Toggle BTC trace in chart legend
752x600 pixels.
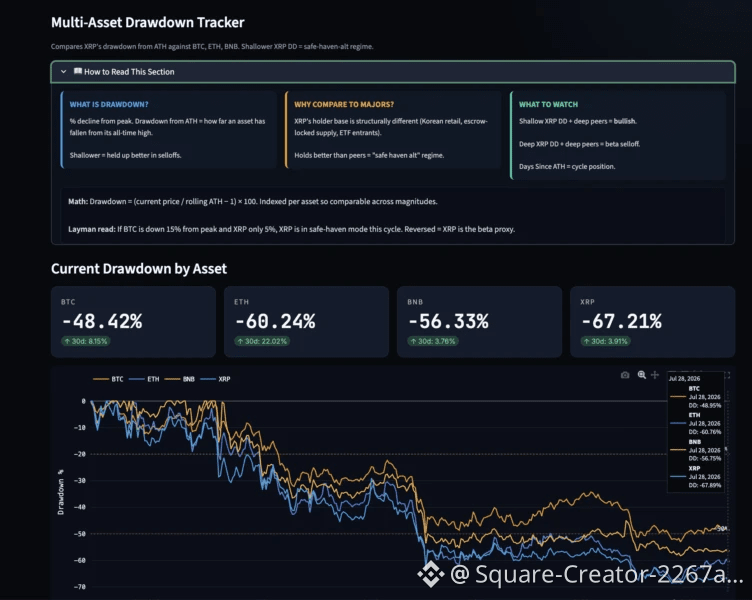[108, 379]
